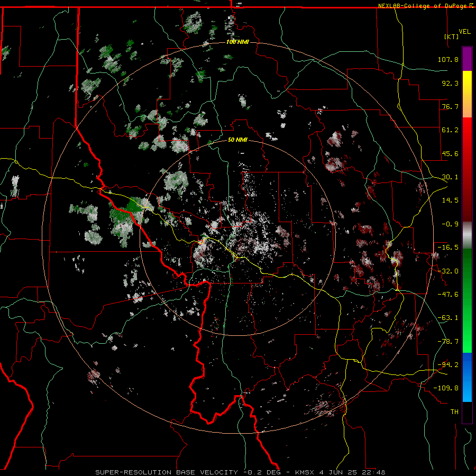Click the -63.1 legend value
The height and width of the screenshot is (476, 476).
click(x=448, y=318)
